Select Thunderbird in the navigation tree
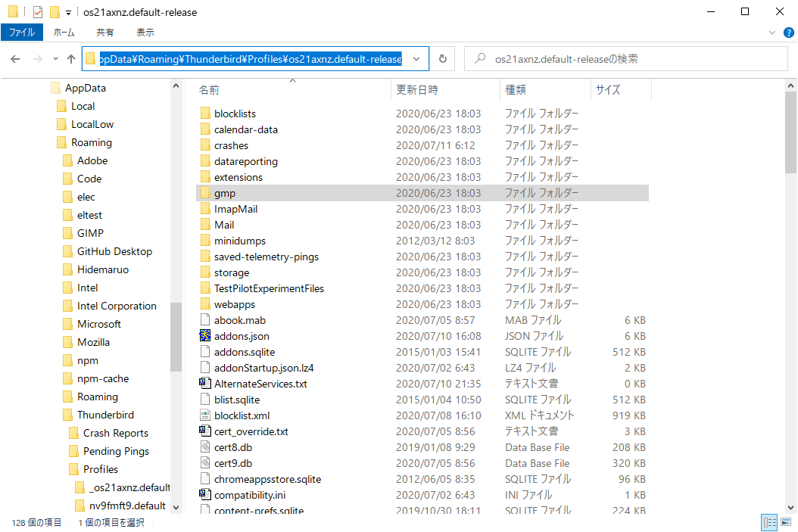This screenshot has width=798, height=532. [105, 415]
